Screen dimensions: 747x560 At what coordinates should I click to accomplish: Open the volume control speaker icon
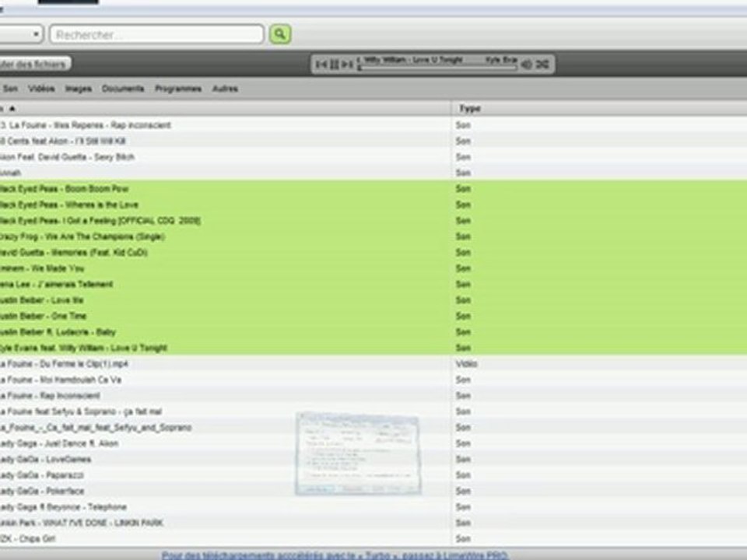527,65
